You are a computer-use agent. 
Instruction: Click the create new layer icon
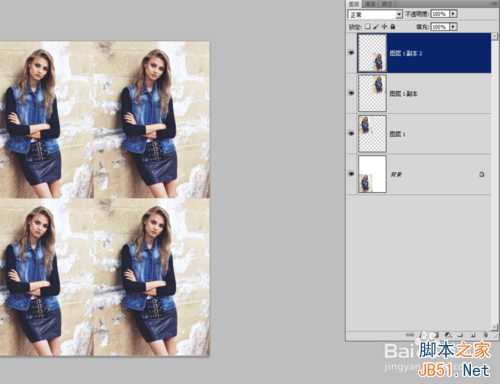(x=473, y=335)
